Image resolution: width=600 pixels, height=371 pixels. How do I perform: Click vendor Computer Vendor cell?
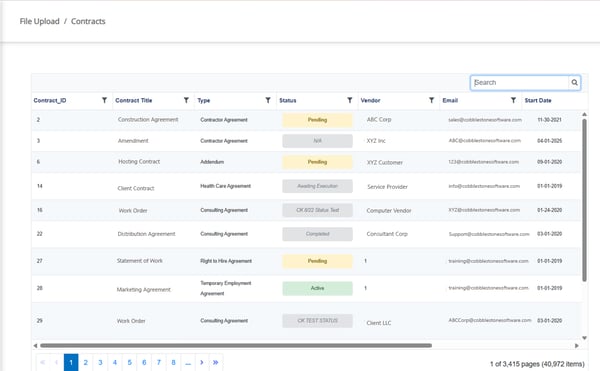[x=389, y=210]
